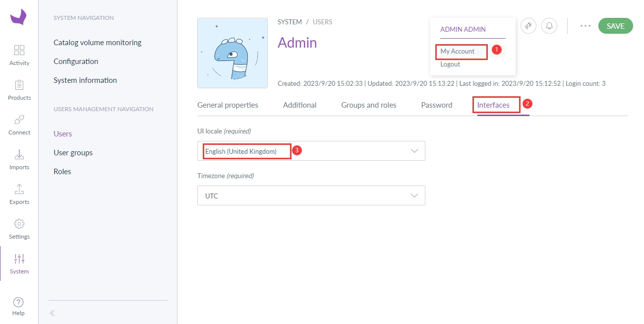Expand the UI locale dropdown
Viewport: 644px width, 324px height.
click(x=311, y=151)
